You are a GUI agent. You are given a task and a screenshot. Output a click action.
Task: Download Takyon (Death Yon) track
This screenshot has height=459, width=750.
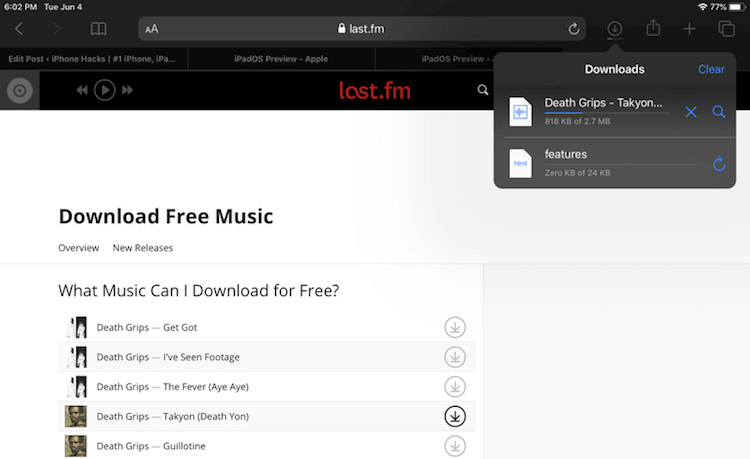coord(455,416)
